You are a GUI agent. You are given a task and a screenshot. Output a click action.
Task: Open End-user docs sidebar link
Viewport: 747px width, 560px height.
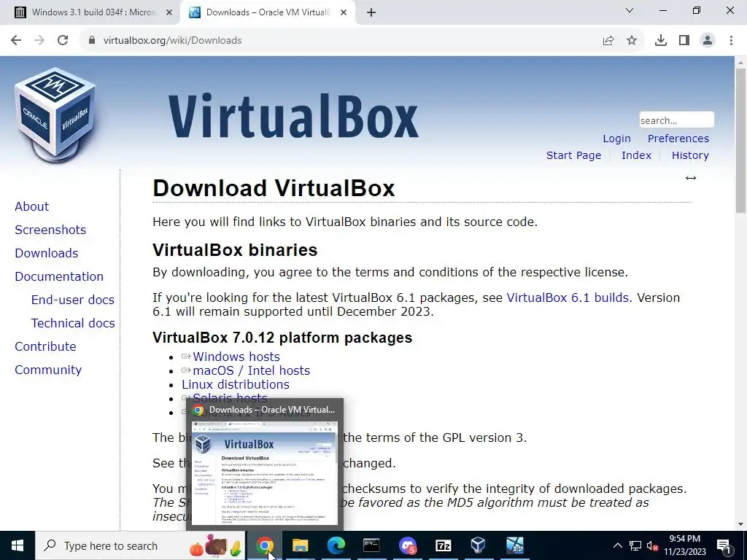point(72,300)
